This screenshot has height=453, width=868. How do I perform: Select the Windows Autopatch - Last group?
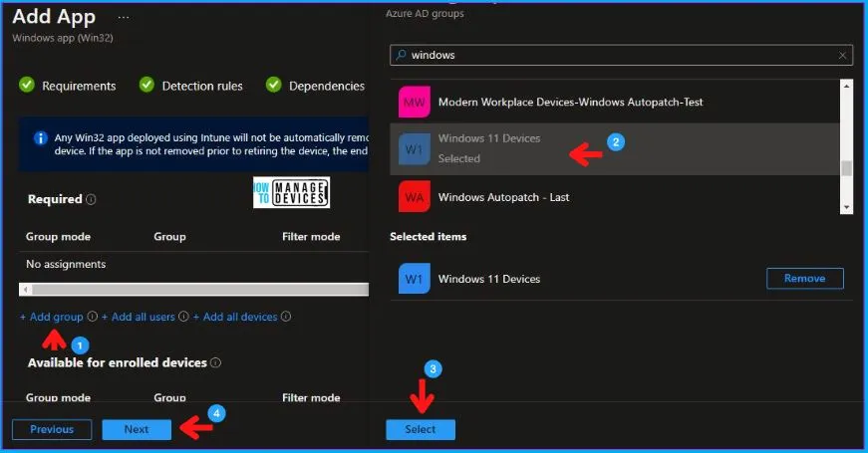(615, 197)
